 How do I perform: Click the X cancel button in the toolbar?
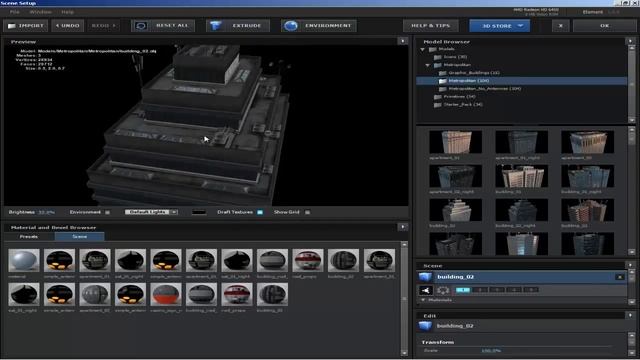click(560, 26)
